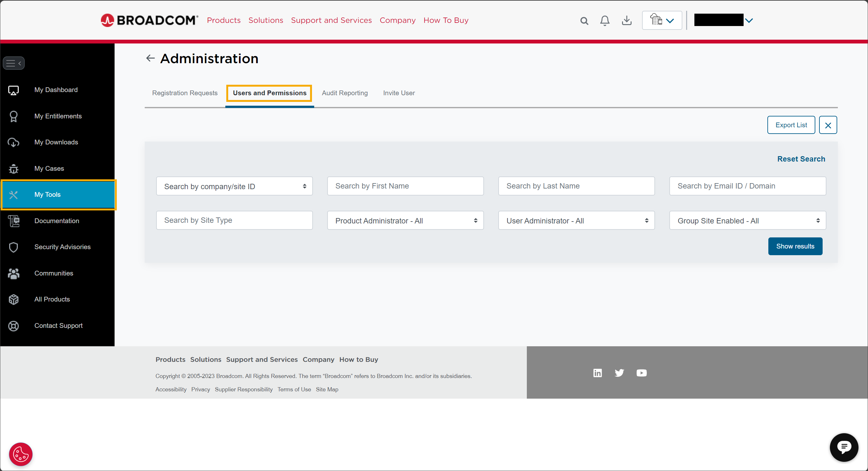Click footer Support and Services link

(x=262, y=360)
